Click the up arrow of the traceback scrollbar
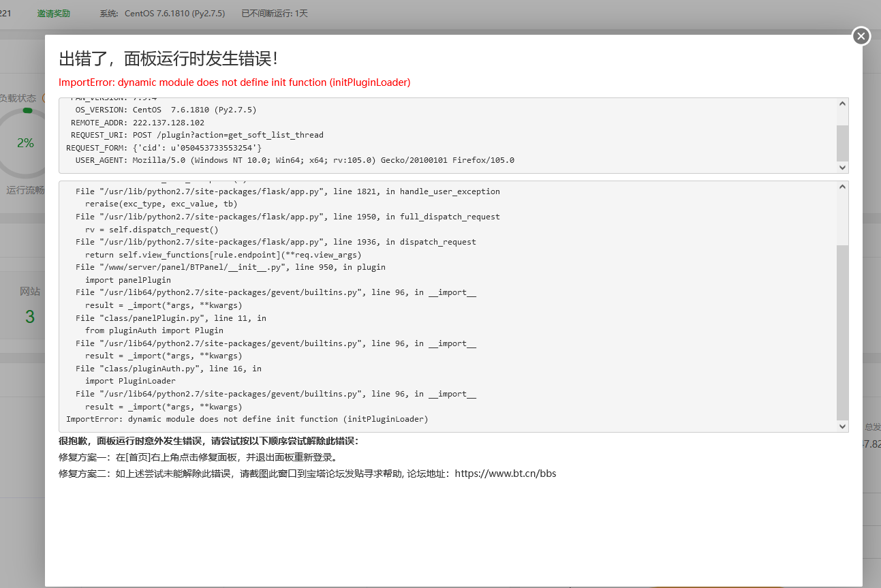Viewport: 881px width, 588px height. click(843, 187)
